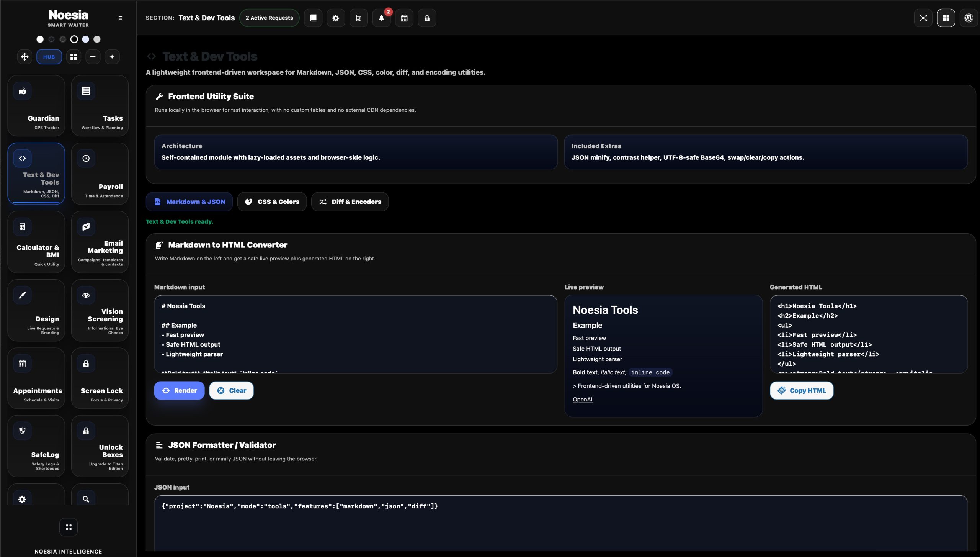Click the book icon in top bar
This screenshot has width=980, height=557.
pyautogui.click(x=313, y=18)
